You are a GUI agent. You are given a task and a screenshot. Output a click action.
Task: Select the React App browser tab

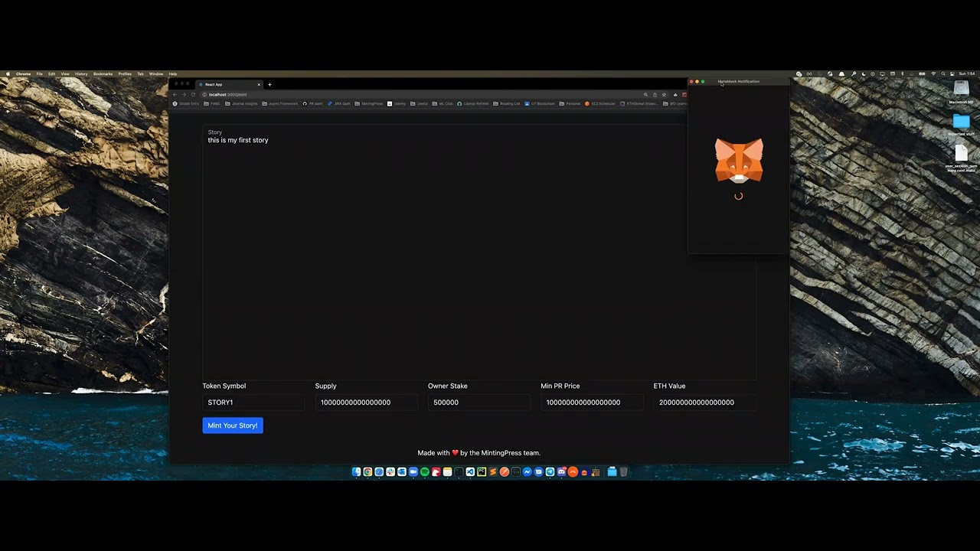click(228, 84)
